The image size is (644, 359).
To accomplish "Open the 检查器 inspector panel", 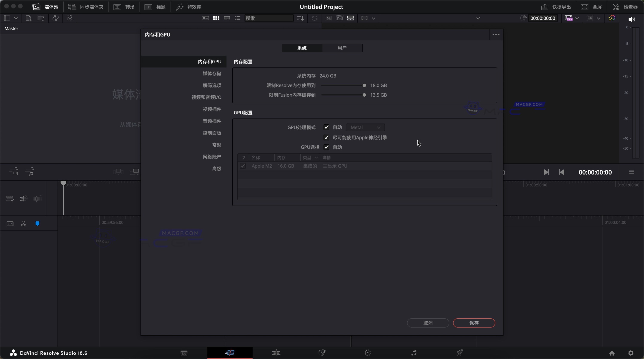I will [x=630, y=7].
